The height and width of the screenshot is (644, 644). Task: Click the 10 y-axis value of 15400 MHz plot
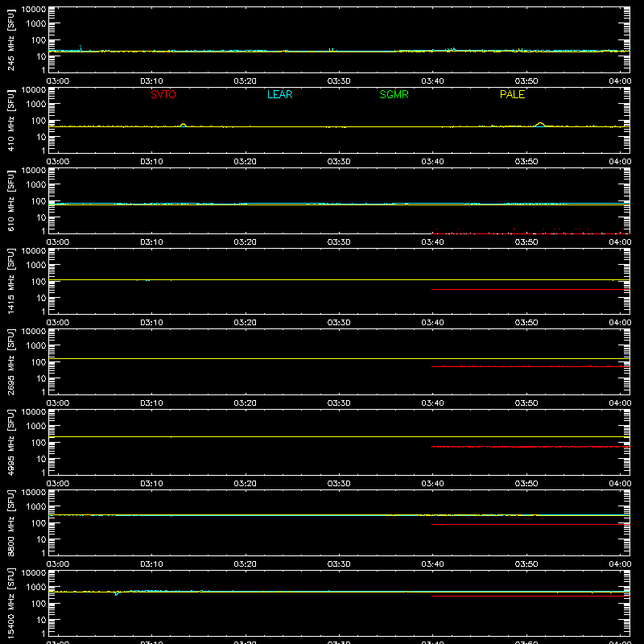tap(41, 620)
